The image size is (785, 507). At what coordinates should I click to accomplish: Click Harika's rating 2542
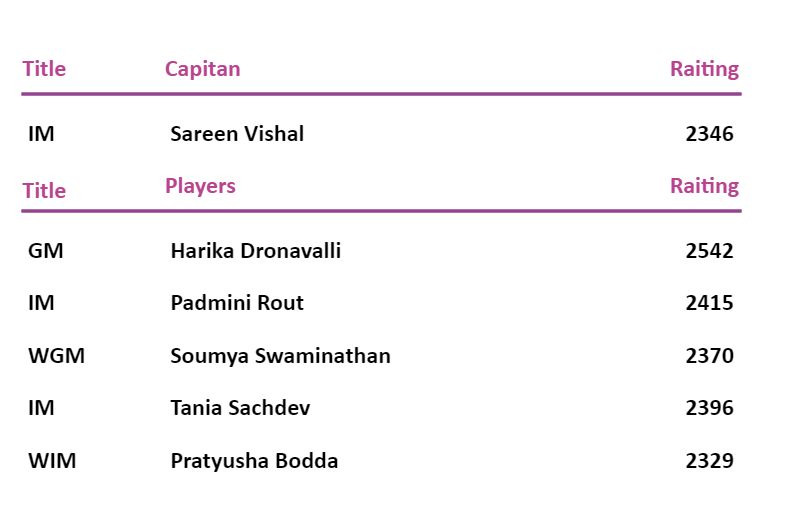tap(709, 251)
